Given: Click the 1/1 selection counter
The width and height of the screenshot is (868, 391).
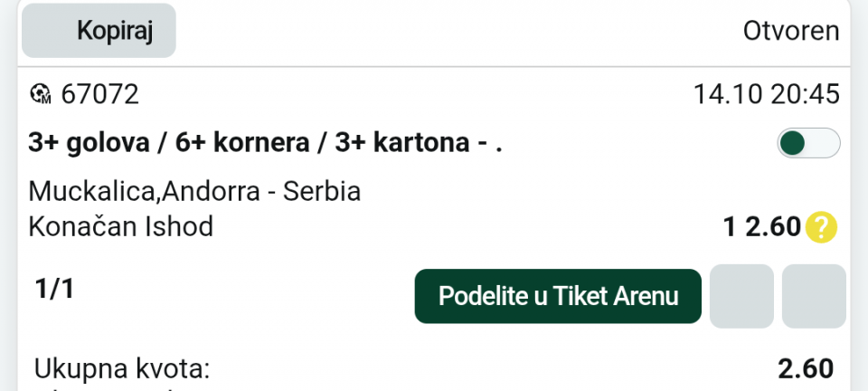Looking at the screenshot, I should pyautogui.click(x=53, y=290).
